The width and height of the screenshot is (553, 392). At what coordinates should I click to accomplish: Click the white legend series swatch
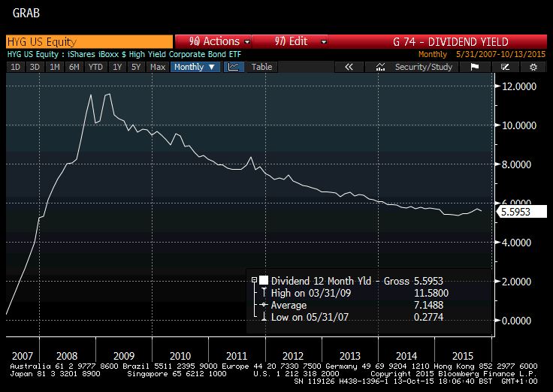[264, 280]
